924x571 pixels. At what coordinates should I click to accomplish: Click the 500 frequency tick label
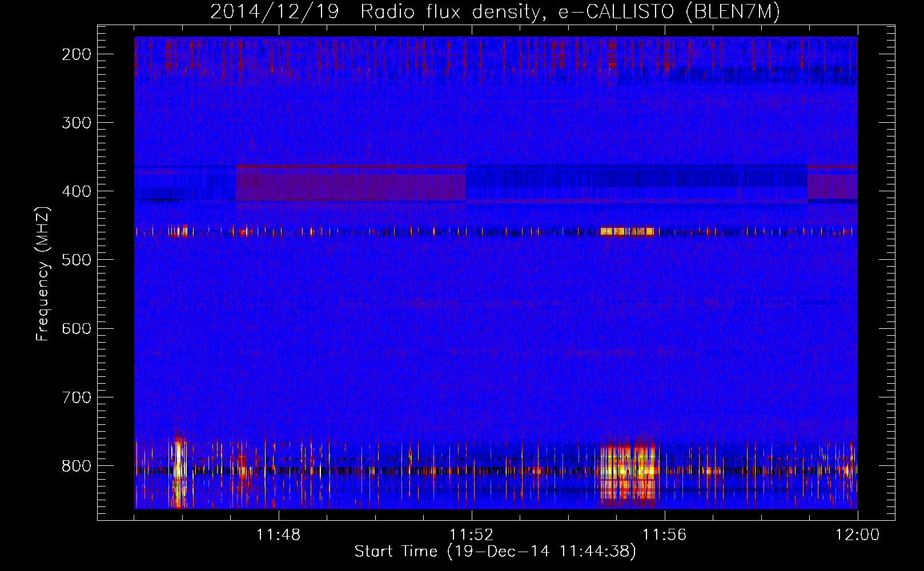coord(76,260)
